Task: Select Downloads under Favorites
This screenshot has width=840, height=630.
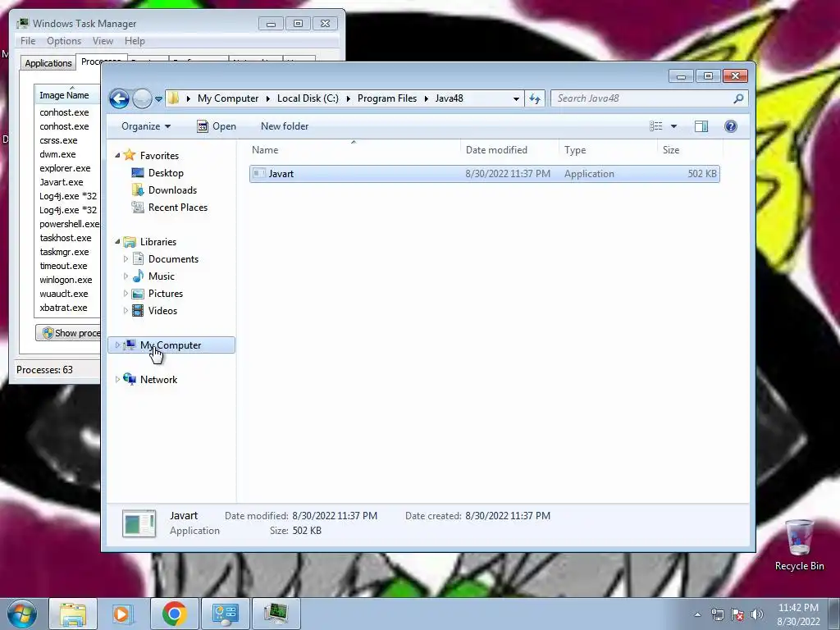Action: (x=172, y=190)
